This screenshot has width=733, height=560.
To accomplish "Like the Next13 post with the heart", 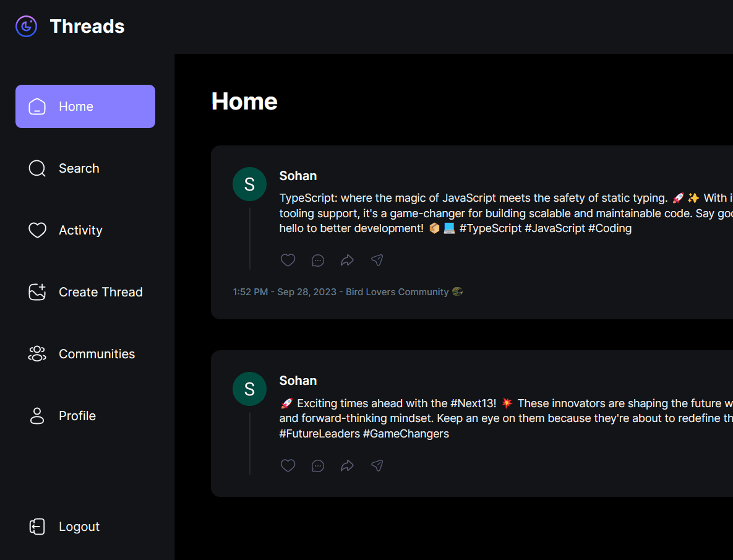I will click(288, 465).
